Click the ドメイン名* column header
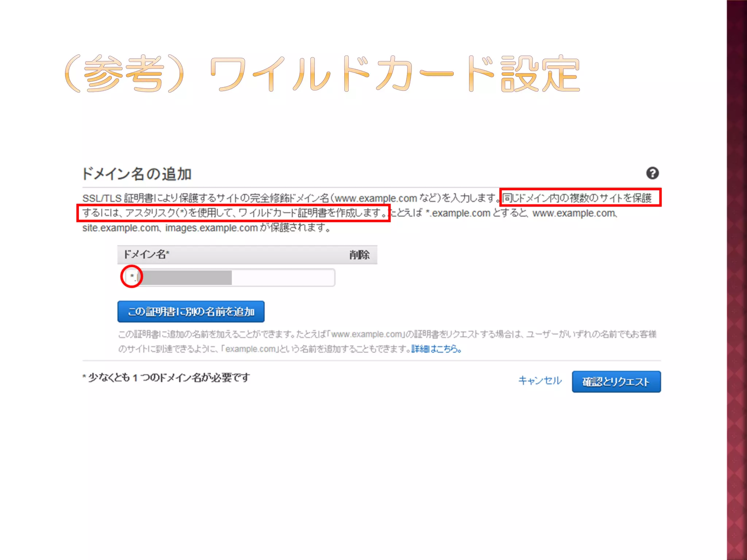747x560 pixels. click(x=146, y=254)
